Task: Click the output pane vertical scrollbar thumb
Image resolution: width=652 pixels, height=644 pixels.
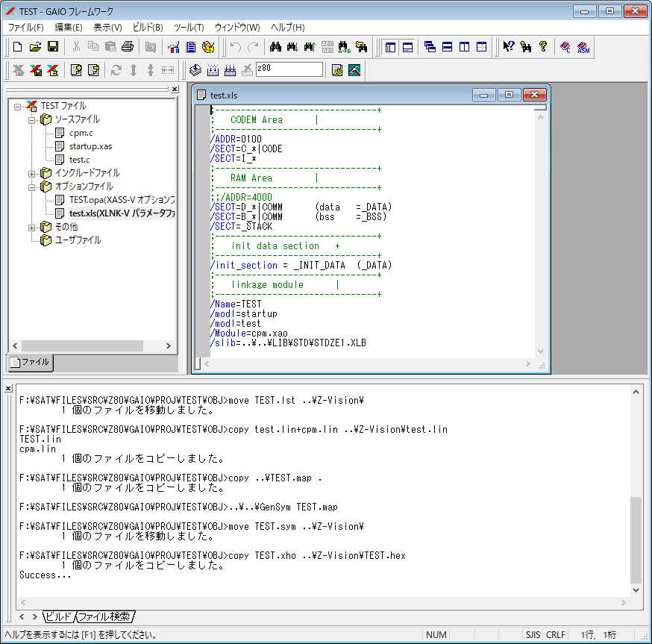Action: pyautogui.click(x=636, y=540)
